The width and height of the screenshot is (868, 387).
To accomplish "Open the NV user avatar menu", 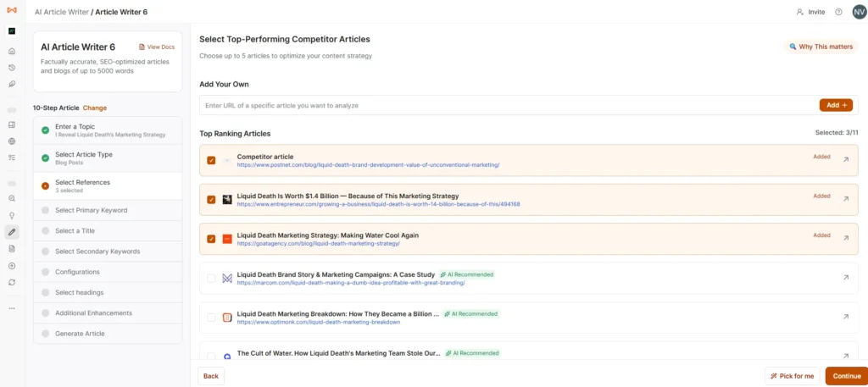I will click(860, 12).
